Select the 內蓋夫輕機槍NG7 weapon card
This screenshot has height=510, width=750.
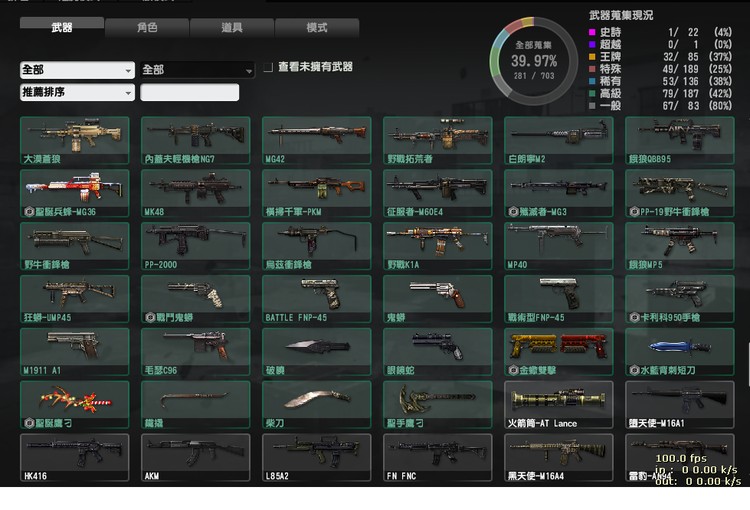click(x=196, y=140)
